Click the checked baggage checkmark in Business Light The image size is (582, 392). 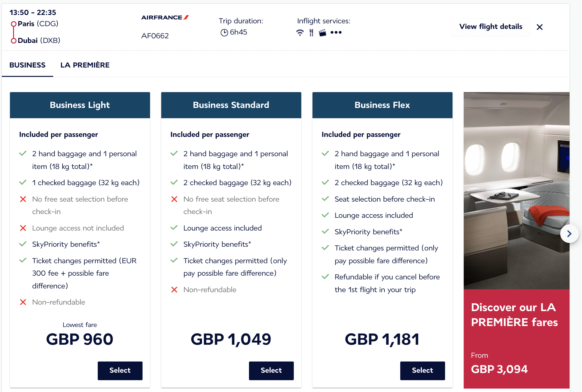(23, 183)
